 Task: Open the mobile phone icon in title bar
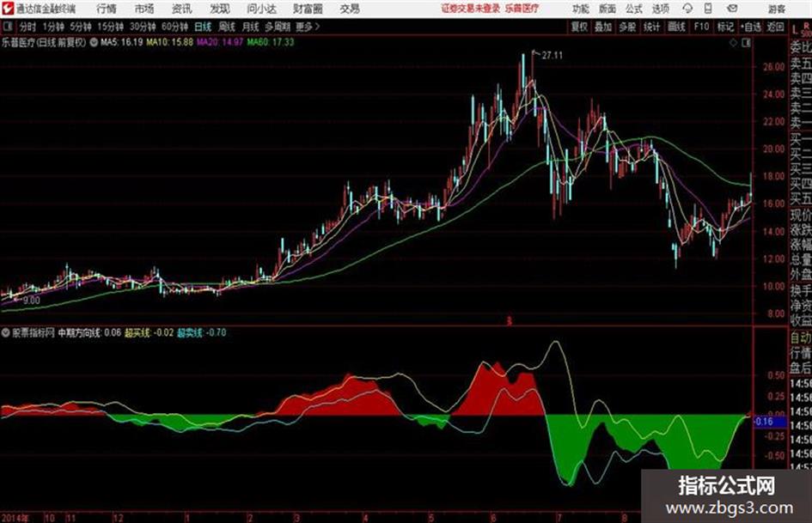[708, 9]
